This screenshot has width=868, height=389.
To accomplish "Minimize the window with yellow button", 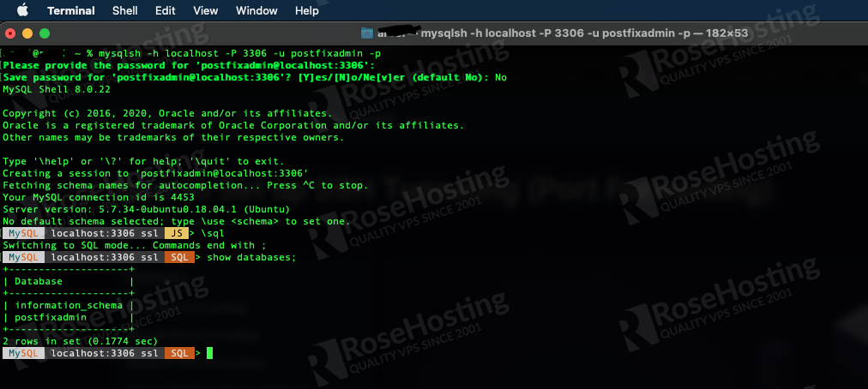I will pyautogui.click(x=27, y=33).
